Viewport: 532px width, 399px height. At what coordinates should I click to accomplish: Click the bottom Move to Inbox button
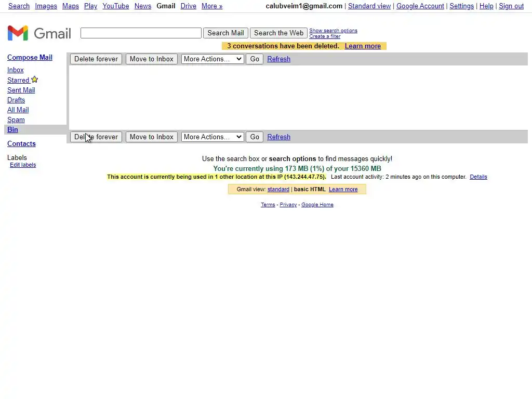[151, 137]
